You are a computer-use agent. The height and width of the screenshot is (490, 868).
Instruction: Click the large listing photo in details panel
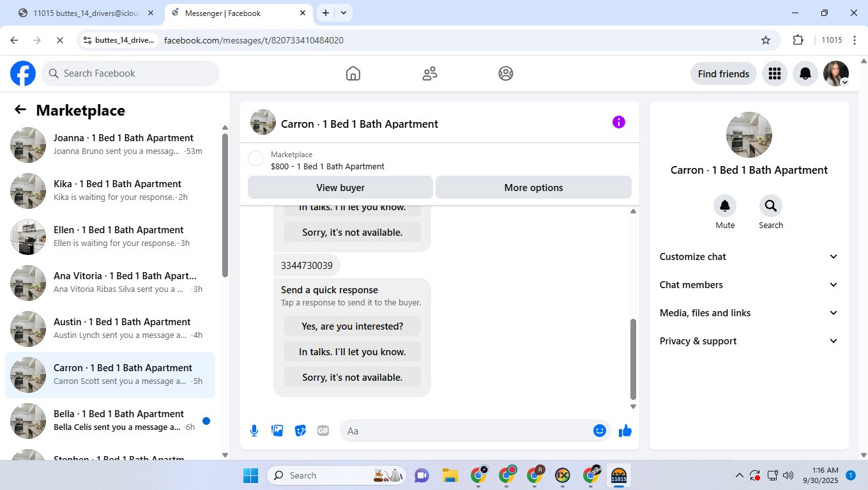coord(749,135)
